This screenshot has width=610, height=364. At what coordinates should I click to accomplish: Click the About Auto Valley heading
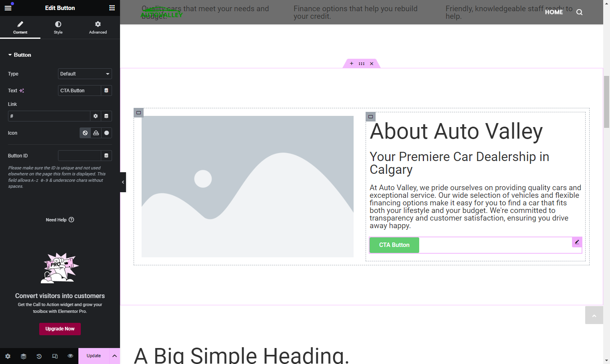coord(456,131)
